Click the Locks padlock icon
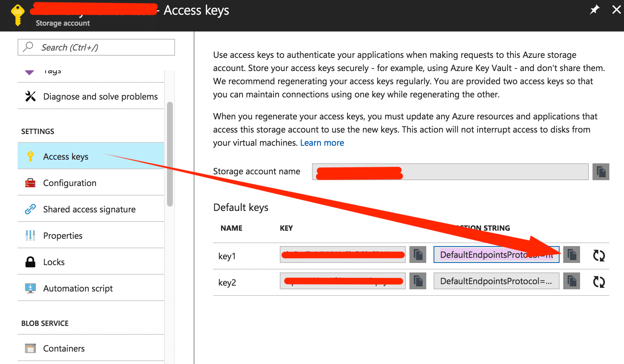 click(30, 262)
